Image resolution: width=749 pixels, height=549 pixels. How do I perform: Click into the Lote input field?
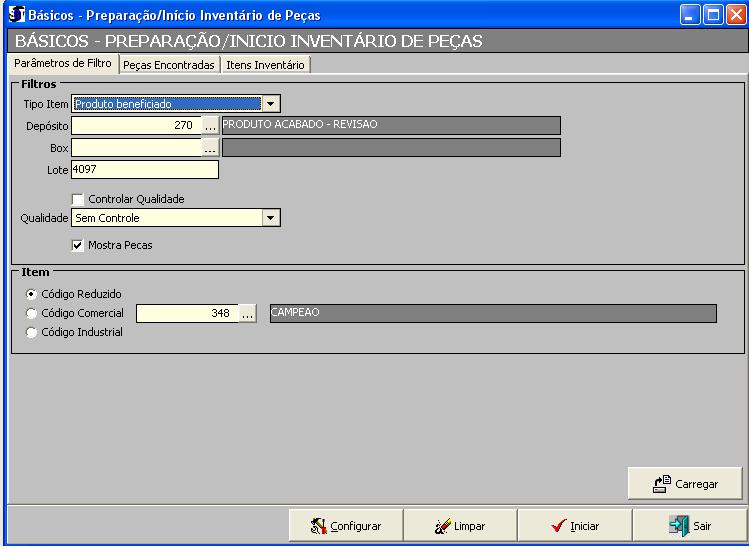[145, 170]
